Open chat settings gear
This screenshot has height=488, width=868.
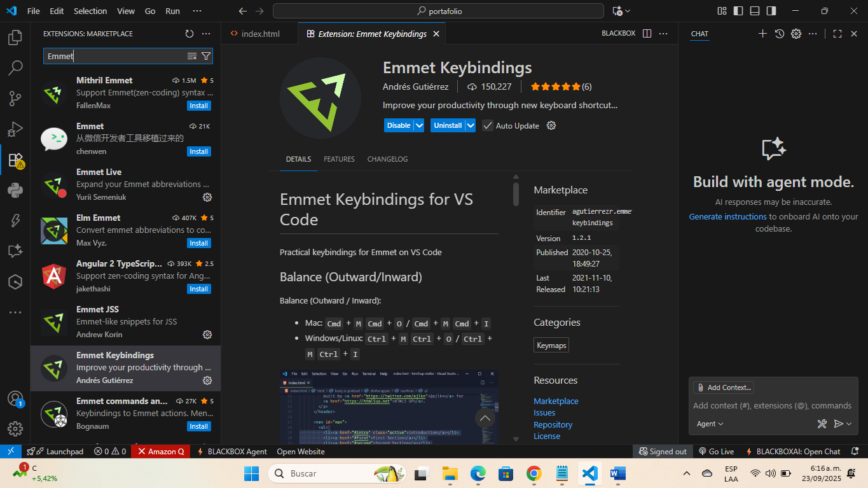(x=796, y=34)
